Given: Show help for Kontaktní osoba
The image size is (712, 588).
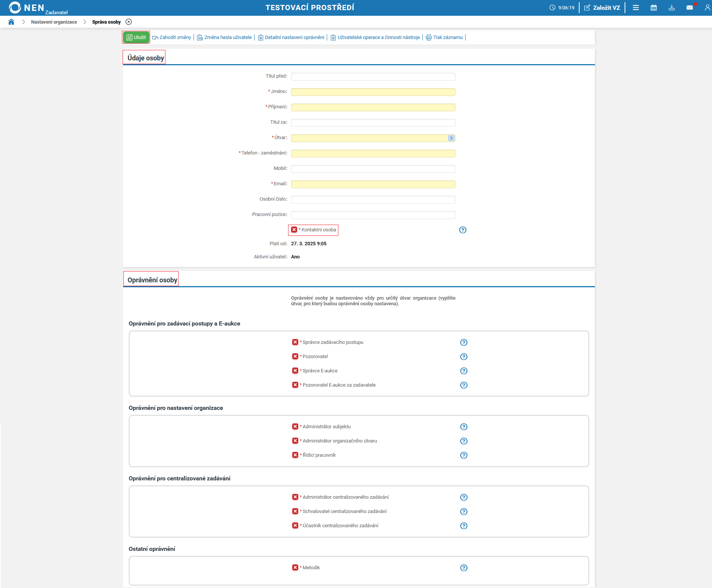Looking at the screenshot, I should coord(463,230).
